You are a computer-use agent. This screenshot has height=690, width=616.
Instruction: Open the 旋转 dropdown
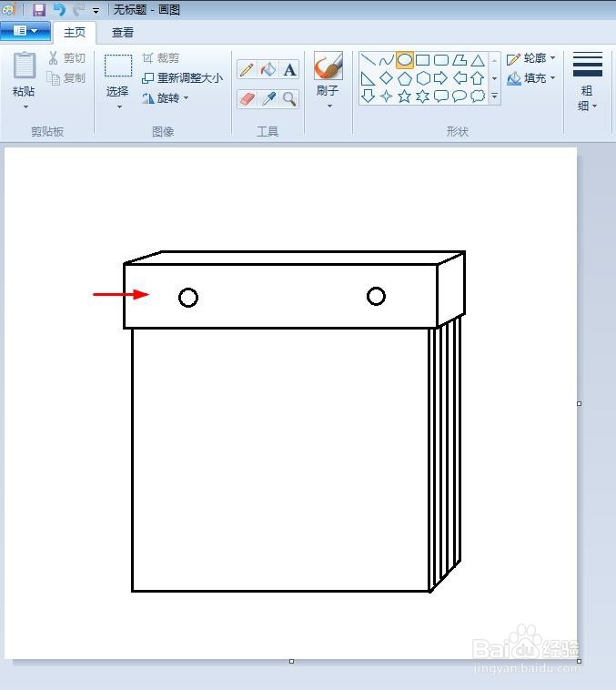coord(165,97)
